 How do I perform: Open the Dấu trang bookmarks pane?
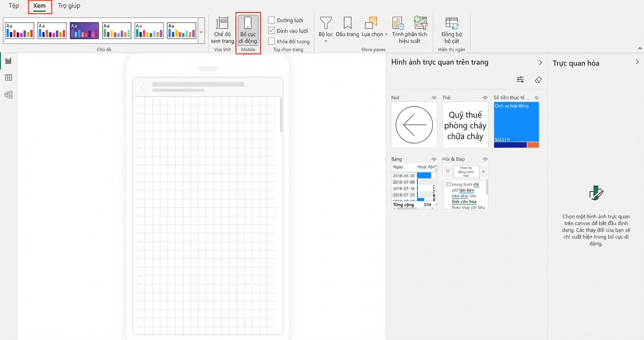[347, 27]
